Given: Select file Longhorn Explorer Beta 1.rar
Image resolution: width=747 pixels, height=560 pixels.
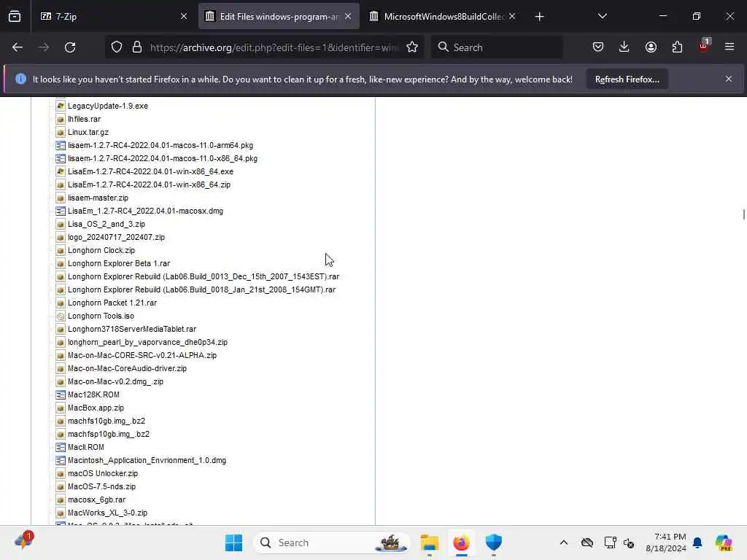Looking at the screenshot, I should [119, 263].
